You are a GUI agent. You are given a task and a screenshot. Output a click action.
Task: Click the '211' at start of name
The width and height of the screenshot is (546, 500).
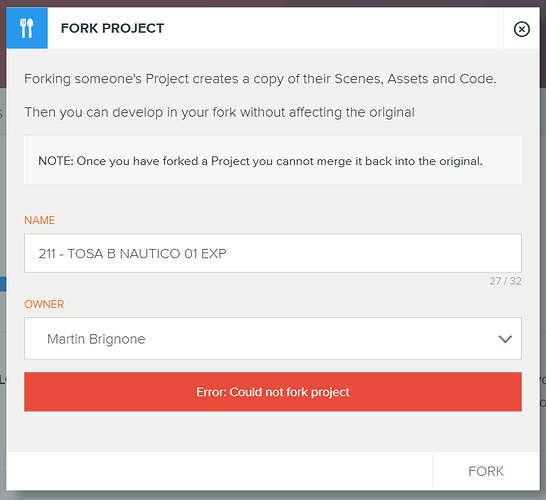(x=47, y=254)
